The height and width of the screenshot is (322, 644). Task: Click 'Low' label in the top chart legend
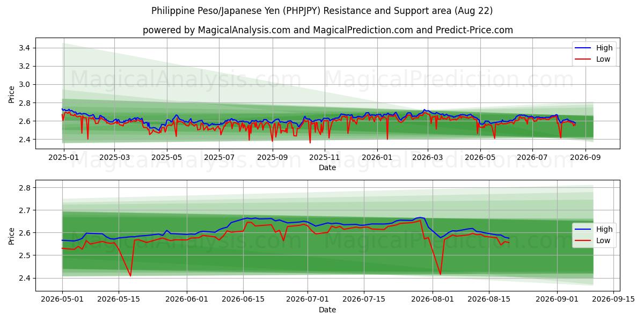click(603, 59)
